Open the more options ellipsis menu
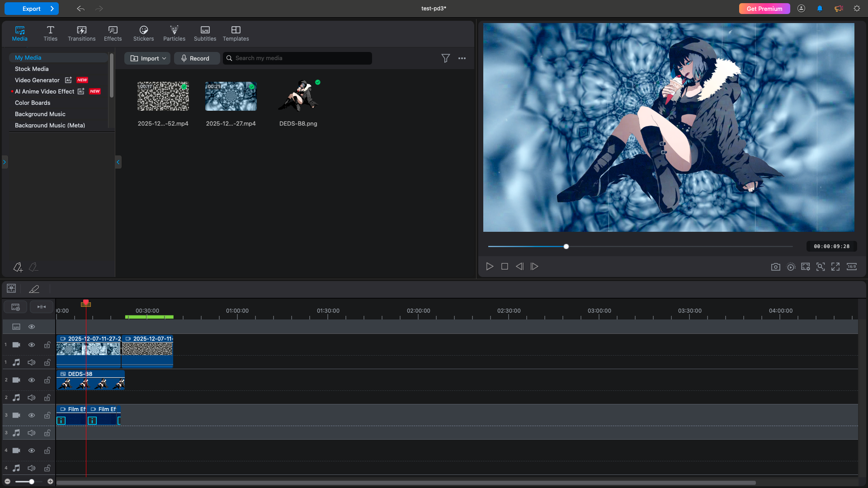868x488 pixels. pos(462,58)
